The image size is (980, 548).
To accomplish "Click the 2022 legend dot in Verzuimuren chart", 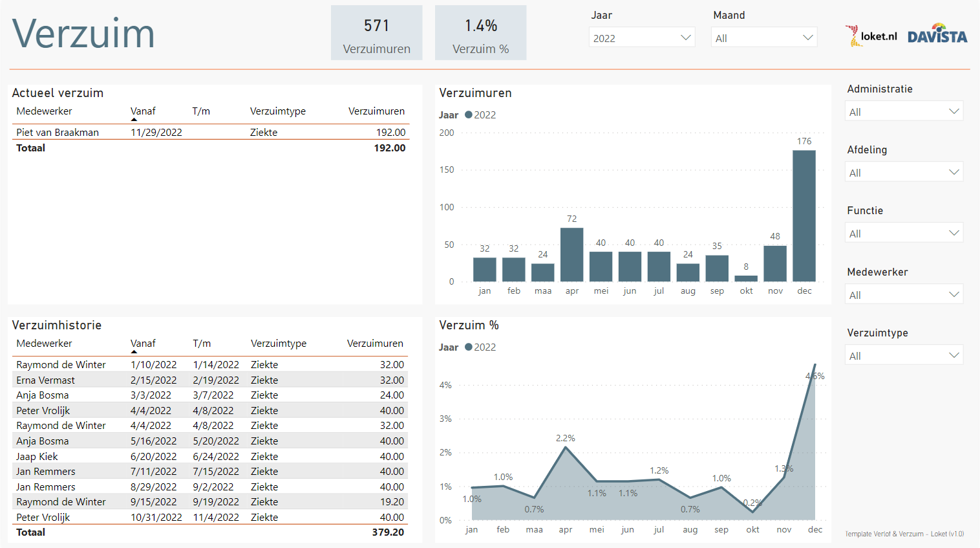I will point(469,115).
